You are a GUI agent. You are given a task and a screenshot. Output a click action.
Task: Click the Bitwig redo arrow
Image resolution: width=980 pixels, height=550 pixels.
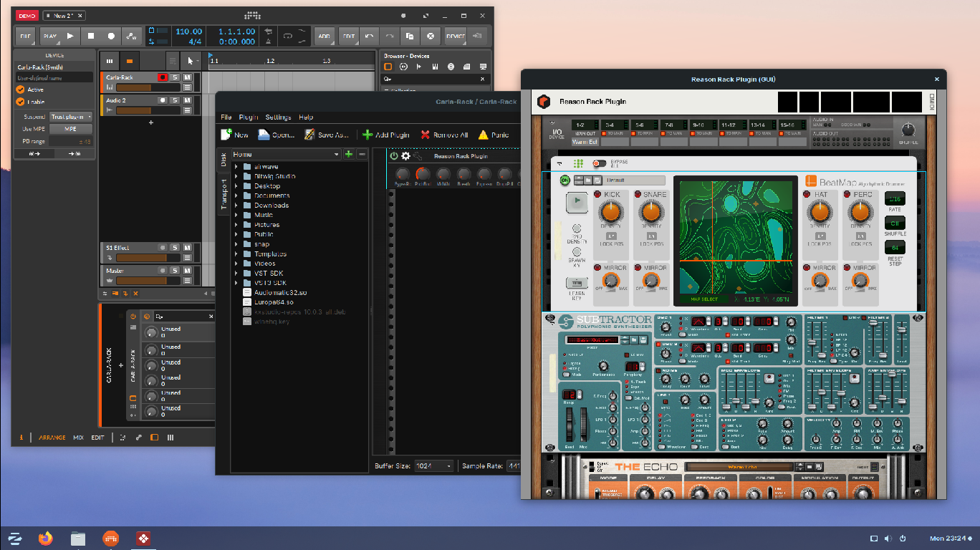[x=390, y=36]
